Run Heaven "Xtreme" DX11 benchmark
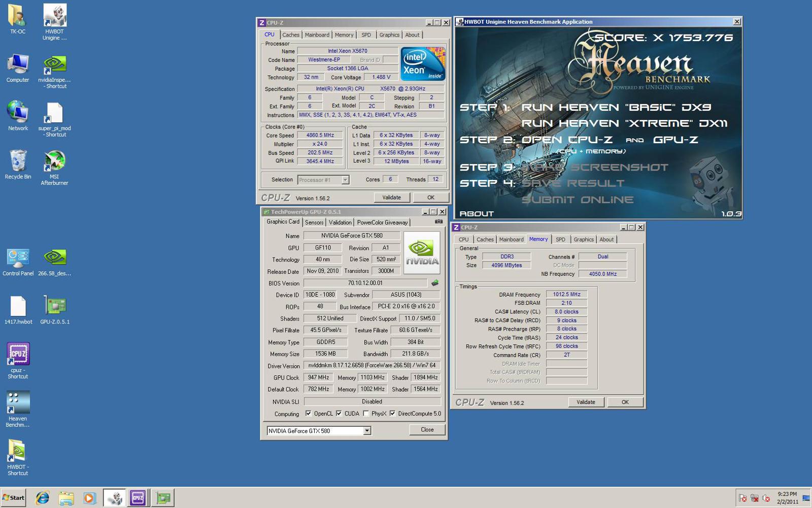The height and width of the screenshot is (508, 812). [624, 123]
